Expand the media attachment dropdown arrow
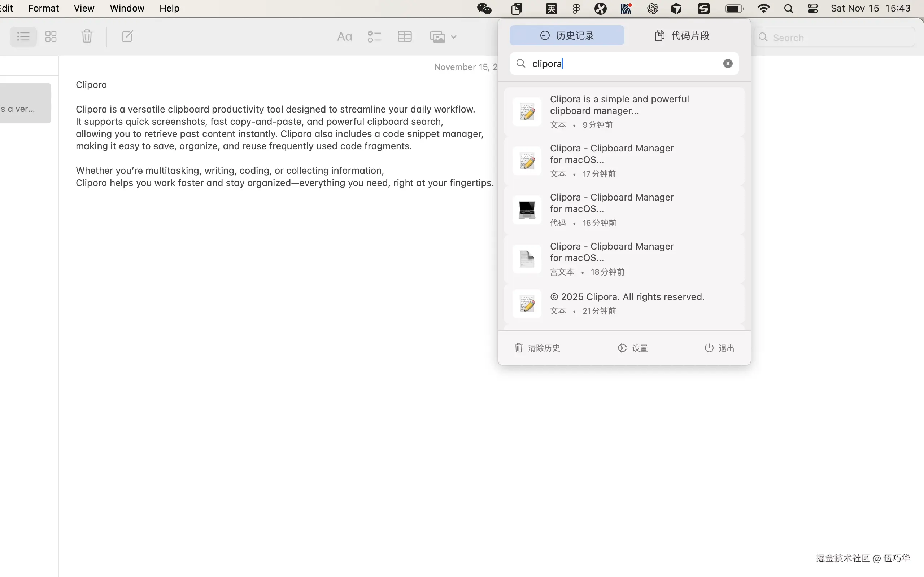This screenshot has height=577, width=924. (x=454, y=37)
